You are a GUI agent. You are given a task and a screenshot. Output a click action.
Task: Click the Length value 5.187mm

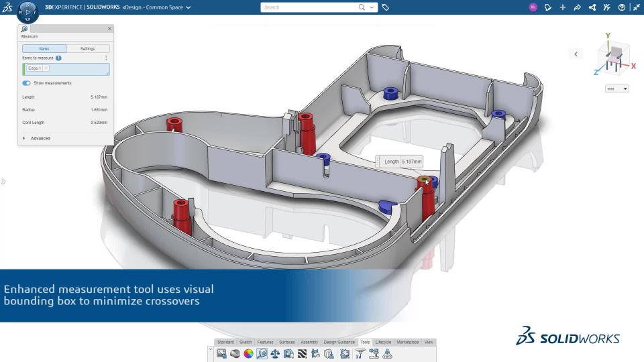point(99,97)
